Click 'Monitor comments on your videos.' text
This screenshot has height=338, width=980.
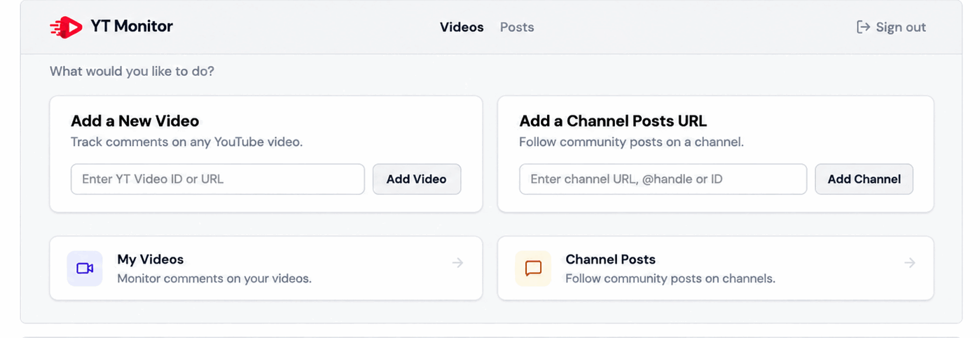[x=214, y=278]
